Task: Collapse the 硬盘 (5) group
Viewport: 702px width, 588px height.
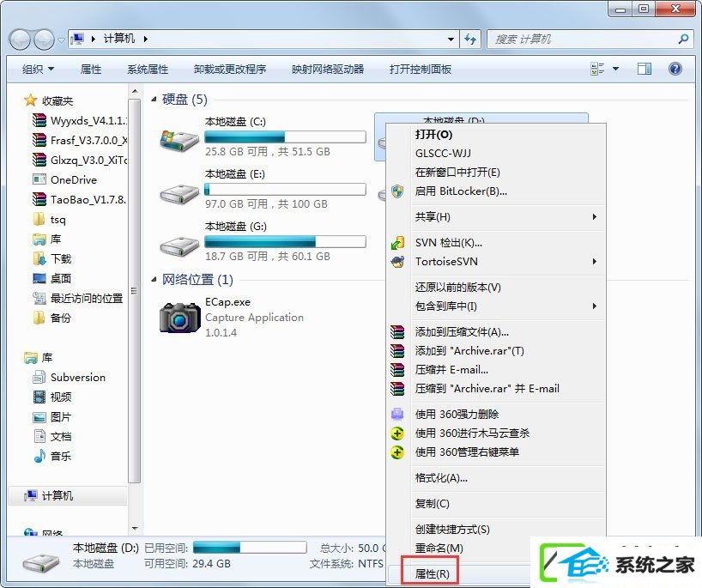Action: click(154, 99)
